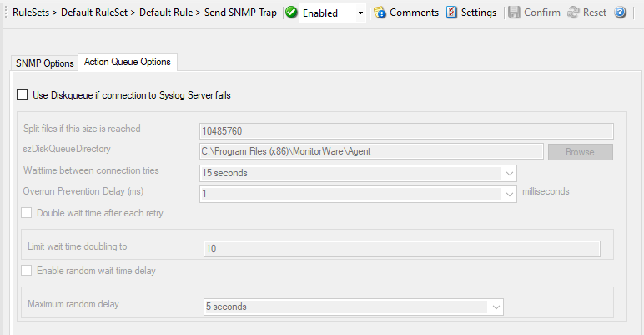Open the Maximum random delay dropdown
The width and height of the screenshot is (644, 335).
tap(496, 307)
